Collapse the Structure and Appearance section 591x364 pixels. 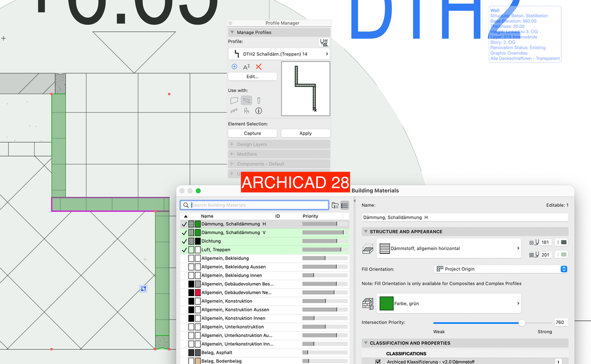(366, 232)
